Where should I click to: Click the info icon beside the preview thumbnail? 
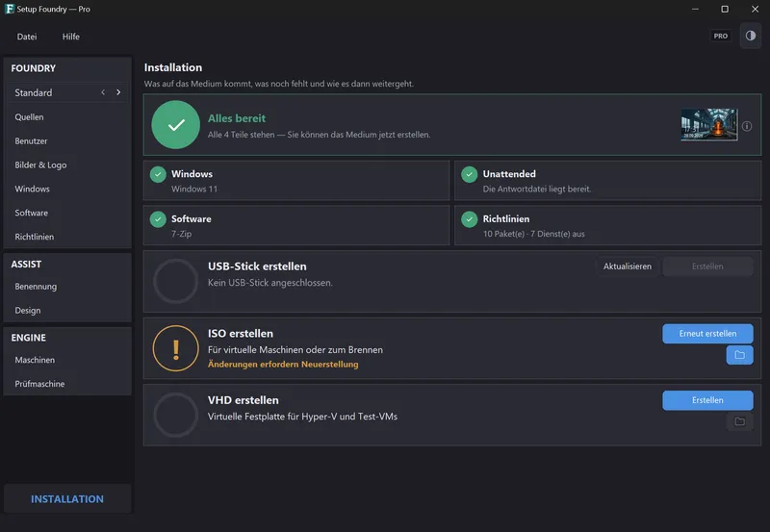(747, 126)
